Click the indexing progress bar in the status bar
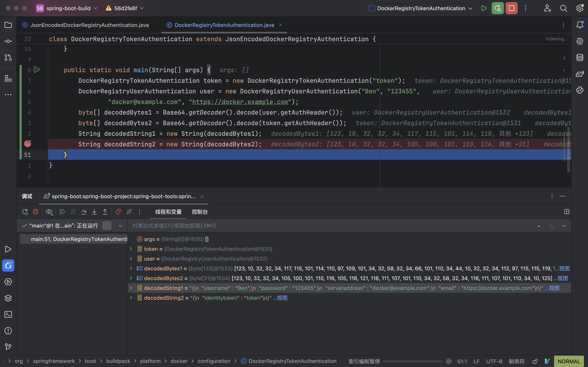 pyautogui.click(x=413, y=361)
